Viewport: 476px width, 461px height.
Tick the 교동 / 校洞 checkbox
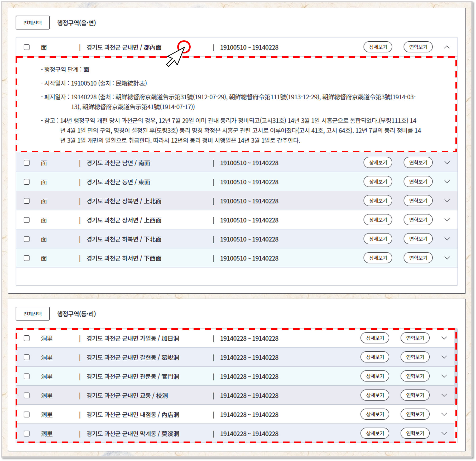point(27,395)
